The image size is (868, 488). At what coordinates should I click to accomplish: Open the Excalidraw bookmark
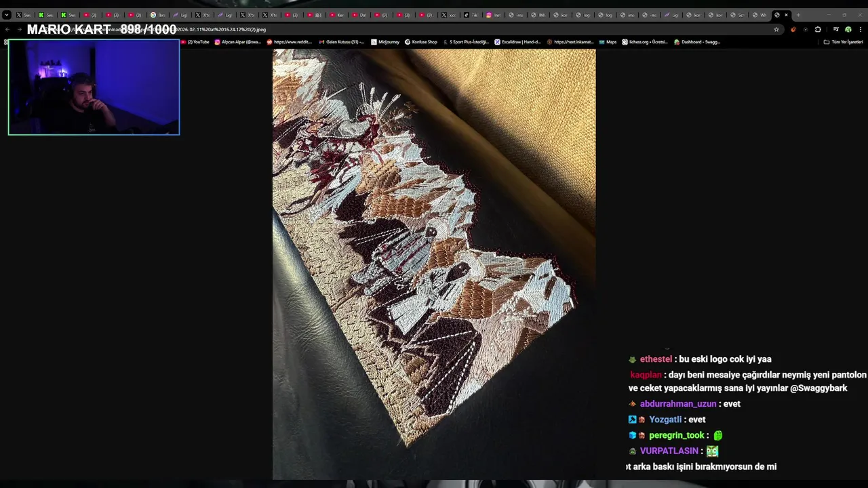518,42
